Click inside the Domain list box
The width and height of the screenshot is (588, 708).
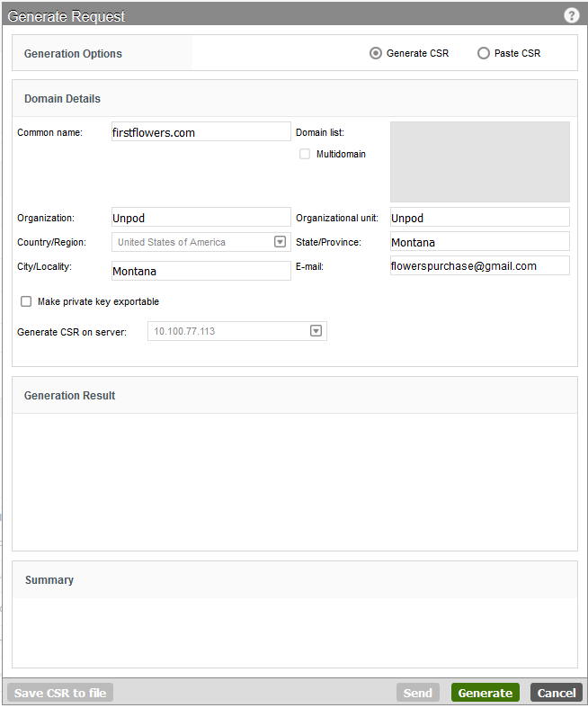click(480, 162)
